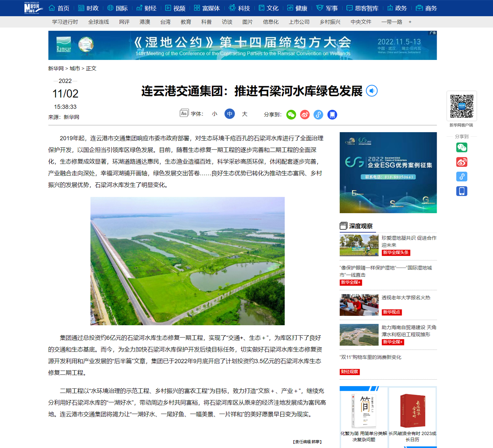Open the 透视老年大学报名火热 article link
The height and width of the screenshot is (448, 493).
(x=406, y=298)
